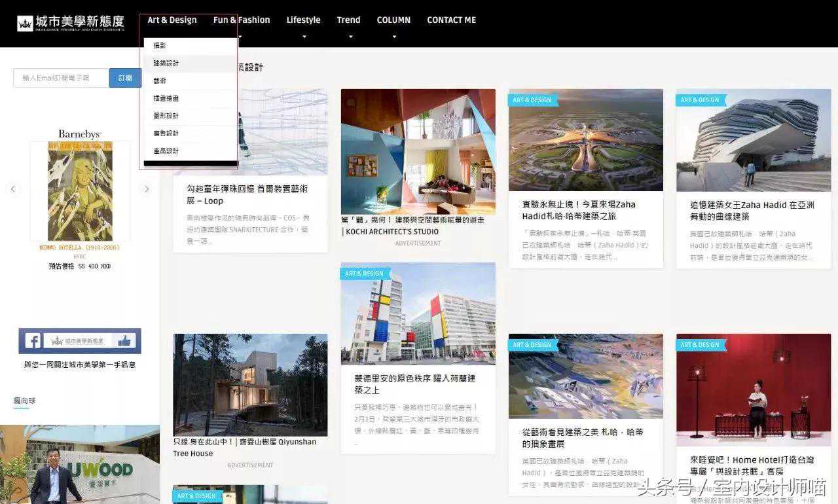Go to previous Barnebys carousel item
The width and height of the screenshot is (838, 504).
13,189
